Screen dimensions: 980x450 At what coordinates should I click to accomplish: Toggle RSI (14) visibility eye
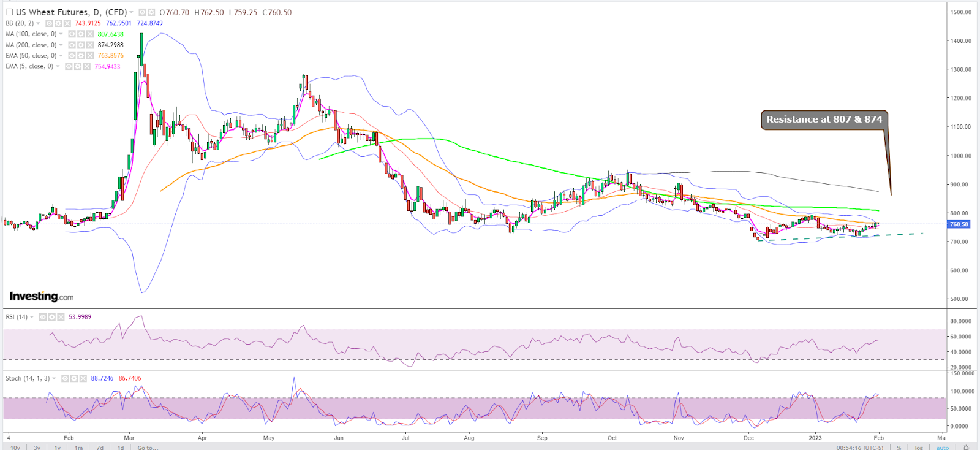43,317
